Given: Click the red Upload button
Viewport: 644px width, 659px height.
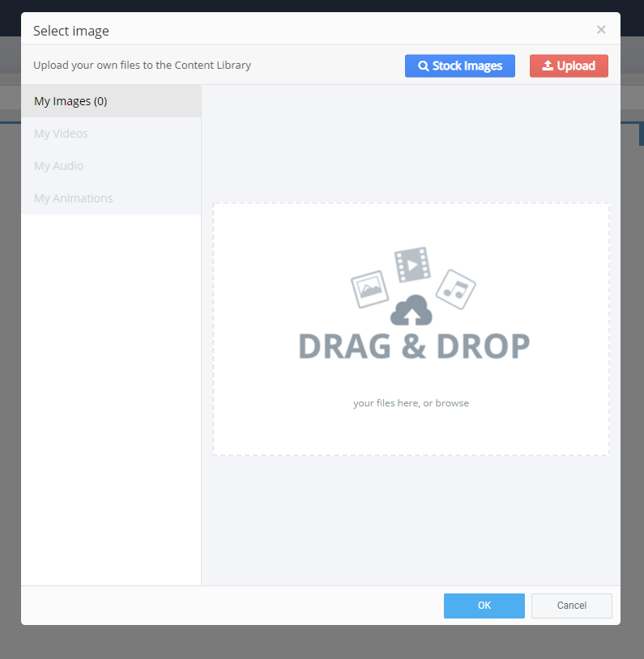Looking at the screenshot, I should pos(569,66).
